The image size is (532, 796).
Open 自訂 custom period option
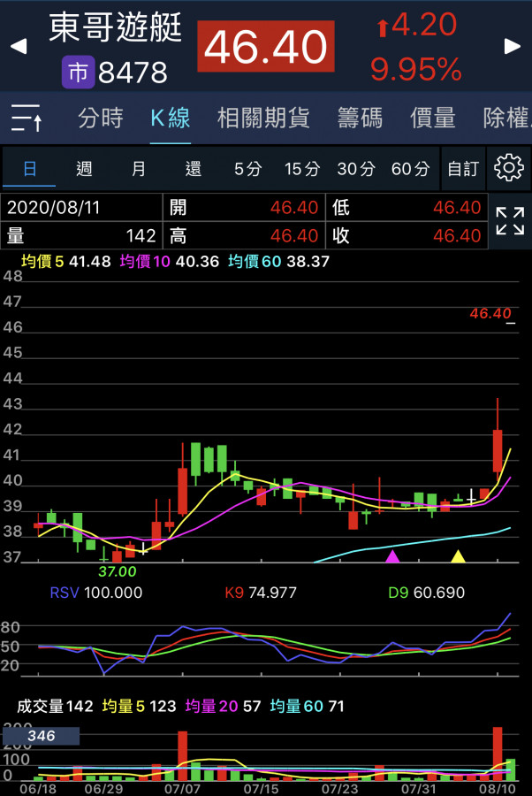click(463, 168)
